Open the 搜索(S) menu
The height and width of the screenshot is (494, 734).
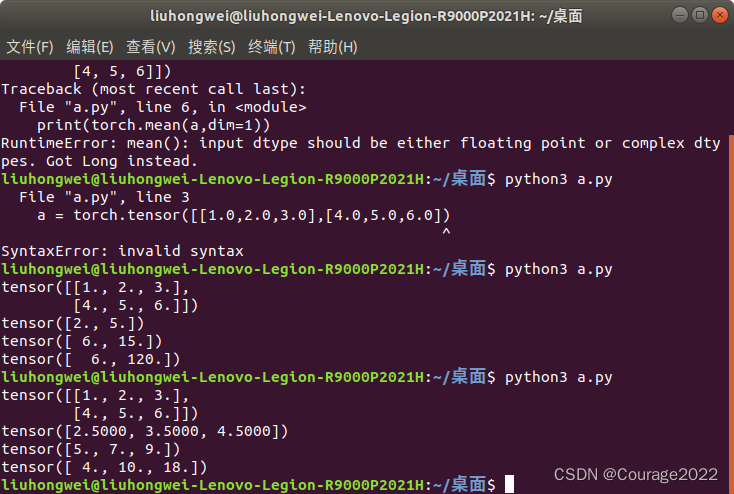(212, 47)
